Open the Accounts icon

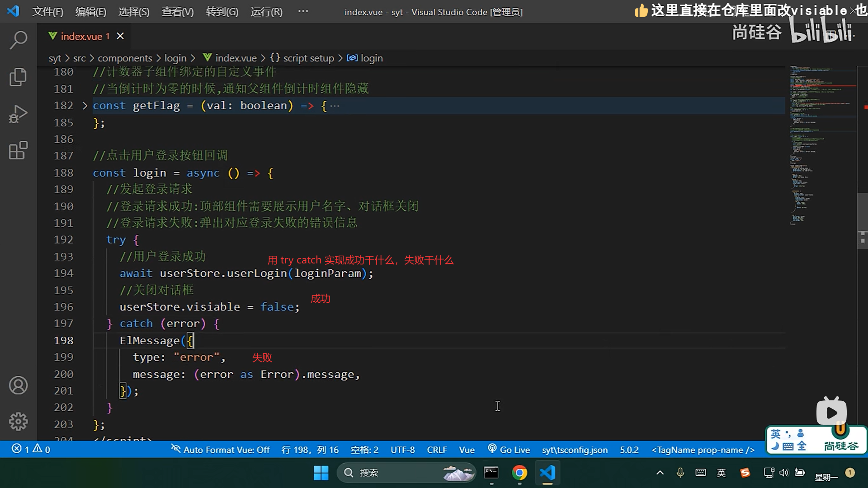(18, 385)
